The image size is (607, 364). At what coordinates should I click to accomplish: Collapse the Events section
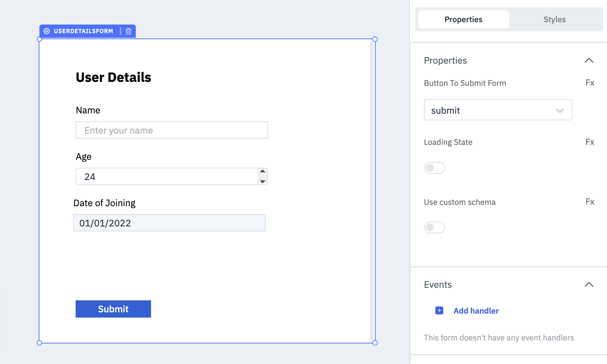589,284
